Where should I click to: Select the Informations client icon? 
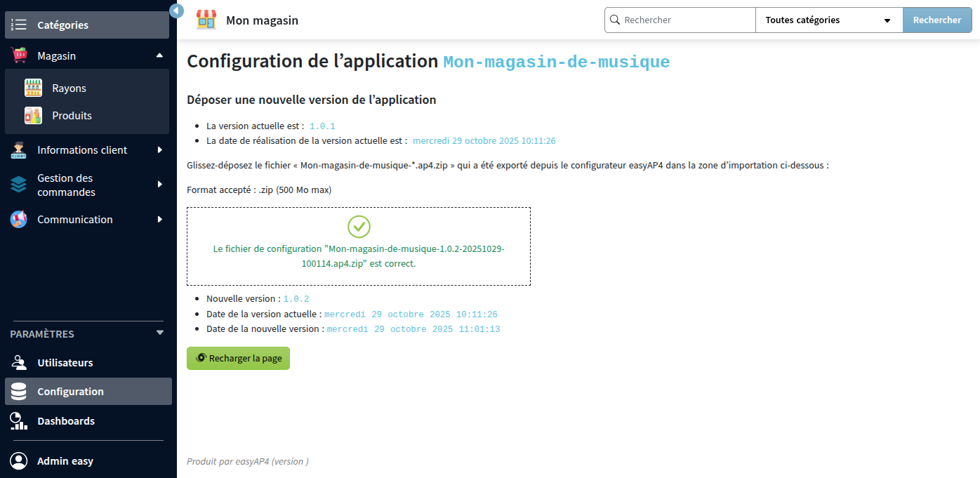19,150
